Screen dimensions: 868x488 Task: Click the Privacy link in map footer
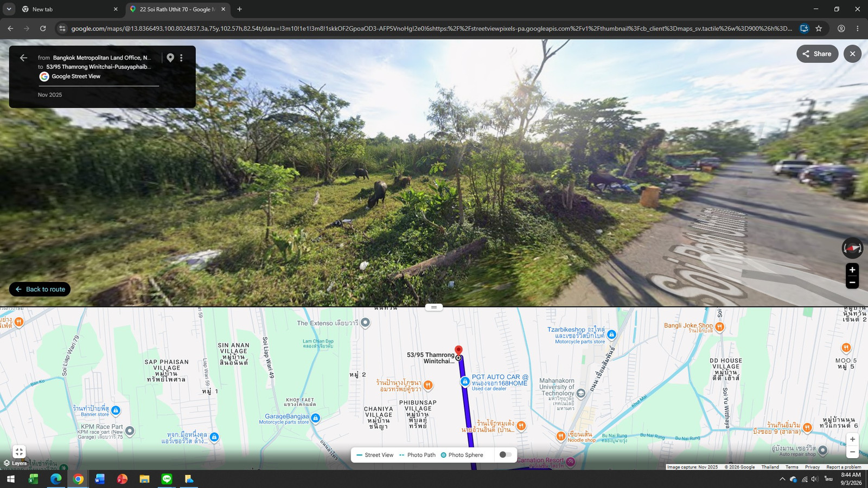point(812,467)
